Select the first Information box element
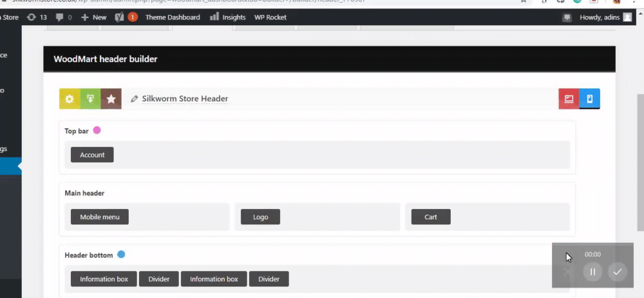 point(104,279)
